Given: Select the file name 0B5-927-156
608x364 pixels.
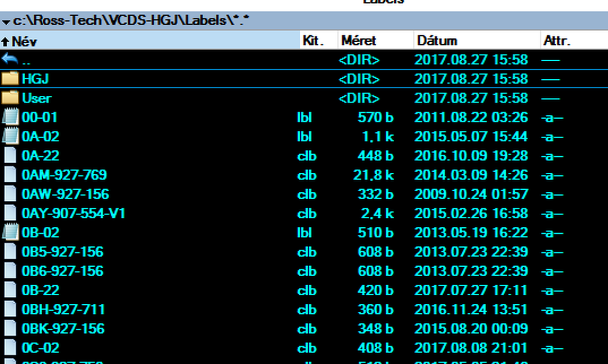Looking at the screenshot, I should (62, 252).
